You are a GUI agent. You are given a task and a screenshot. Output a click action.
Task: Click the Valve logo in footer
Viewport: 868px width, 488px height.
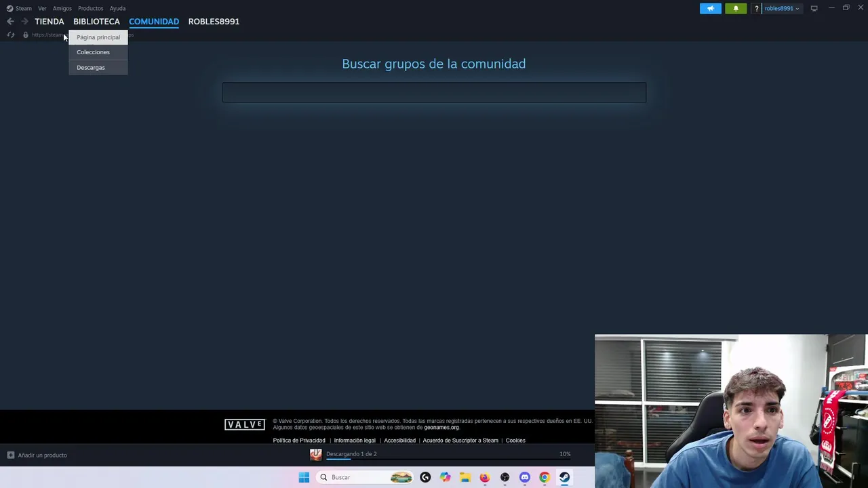click(x=245, y=424)
